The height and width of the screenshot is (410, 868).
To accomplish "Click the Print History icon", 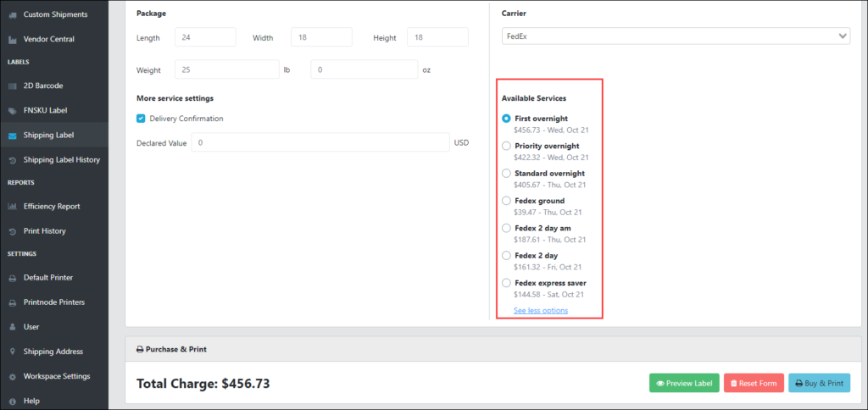I will point(12,231).
